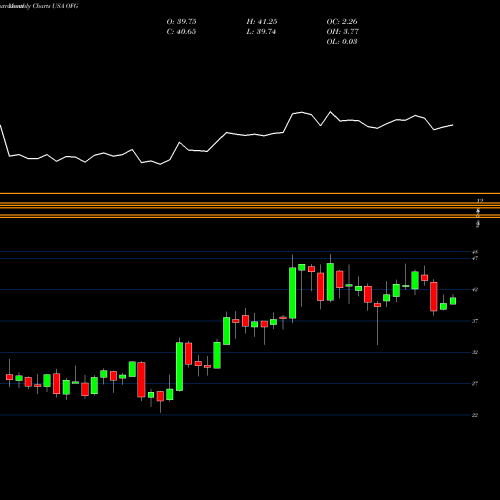Viewport: 500px width, 500px height.
Task: Click the 32 price axis label
Action: pyautogui.click(x=475, y=352)
